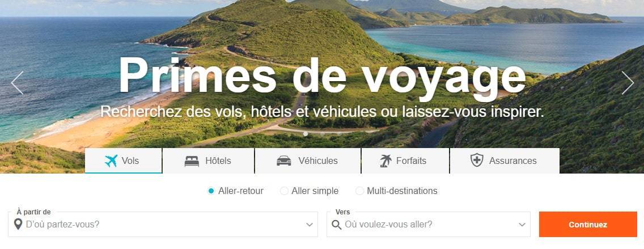Click the palm tree Forfaits icon
The image size is (644, 249).
385,161
